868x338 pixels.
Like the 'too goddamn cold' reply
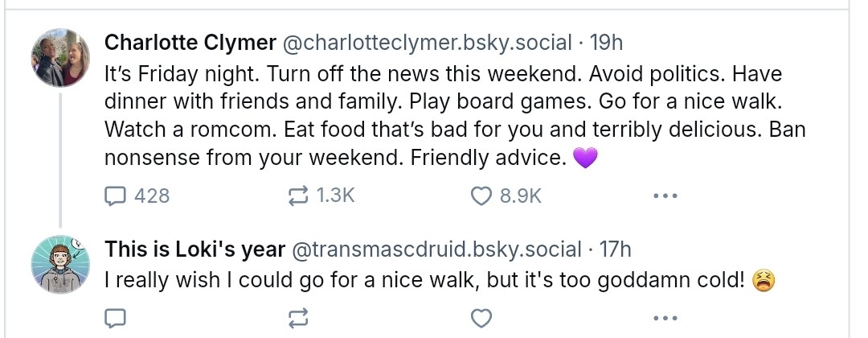[x=481, y=319]
